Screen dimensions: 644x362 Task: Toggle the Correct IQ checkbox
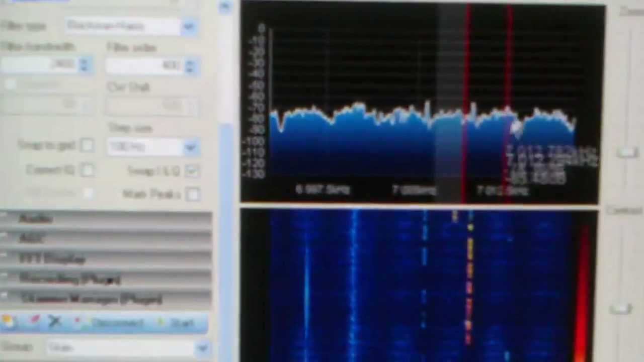[x=87, y=170]
